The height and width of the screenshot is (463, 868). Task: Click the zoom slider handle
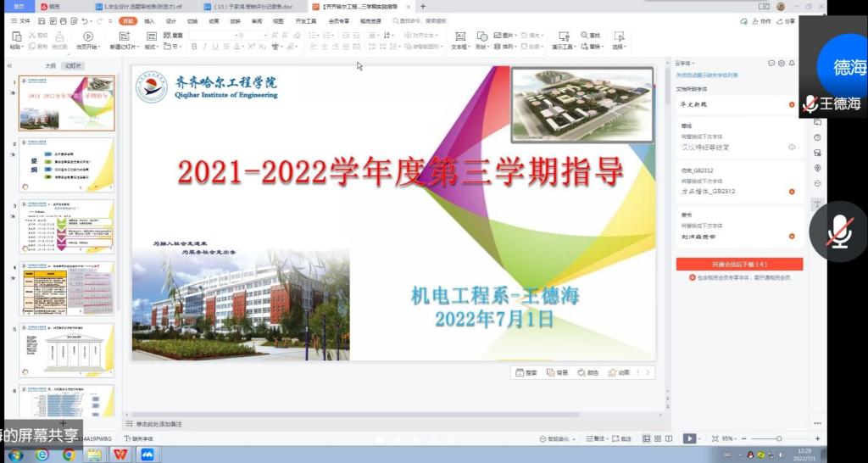pos(779,438)
